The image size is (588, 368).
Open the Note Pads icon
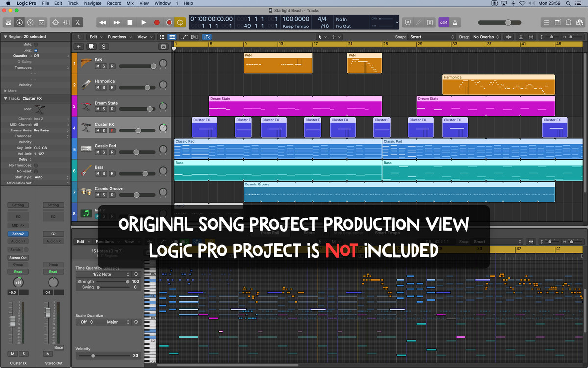[558, 22]
